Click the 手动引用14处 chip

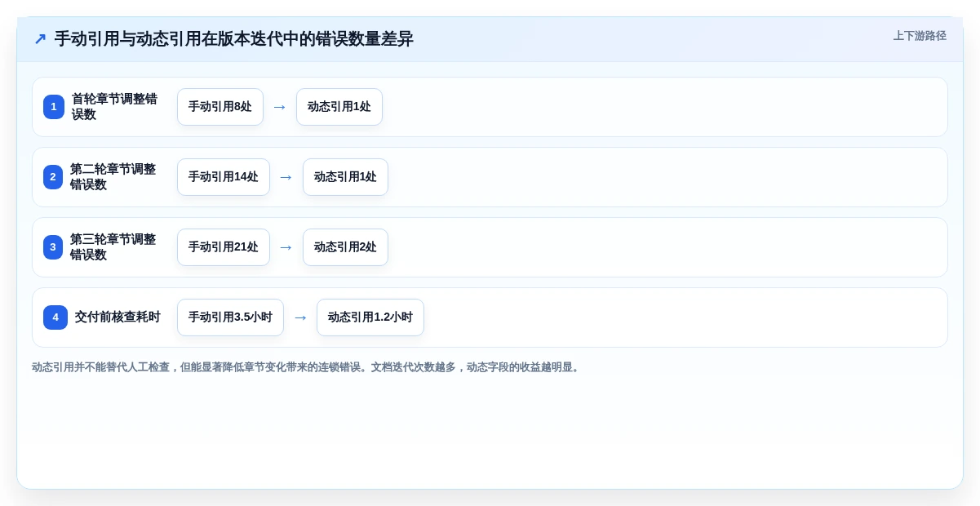tap(224, 177)
